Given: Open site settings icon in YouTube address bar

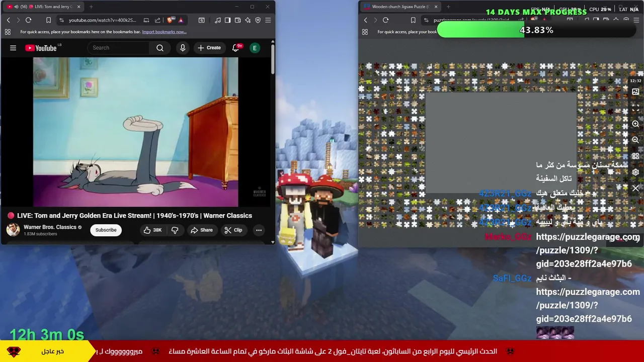Looking at the screenshot, I should click(61, 20).
